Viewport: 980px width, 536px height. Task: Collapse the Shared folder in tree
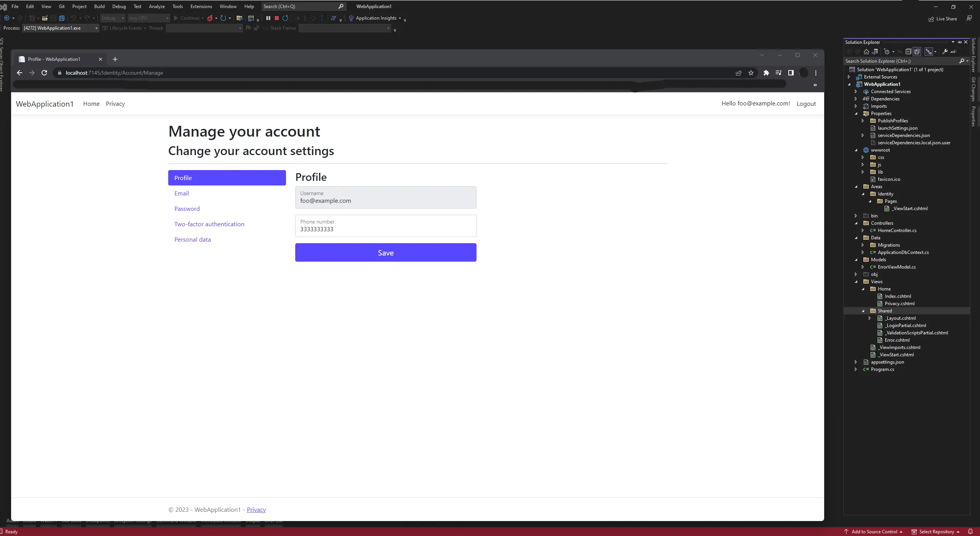863,311
